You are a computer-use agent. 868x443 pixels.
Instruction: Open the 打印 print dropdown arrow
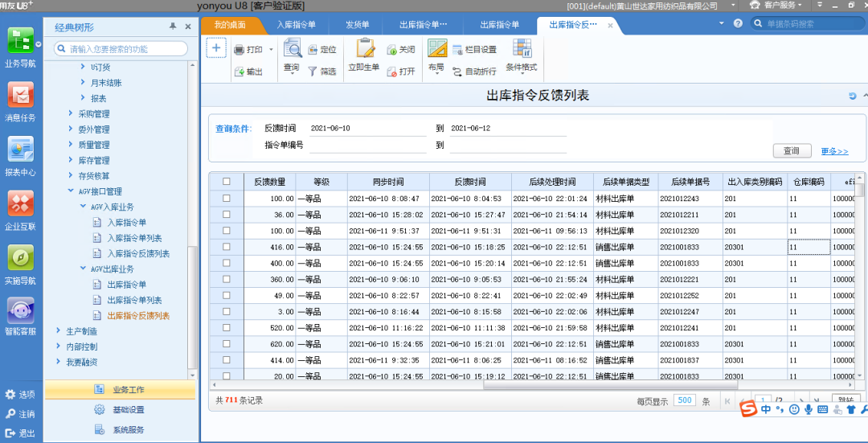point(271,50)
